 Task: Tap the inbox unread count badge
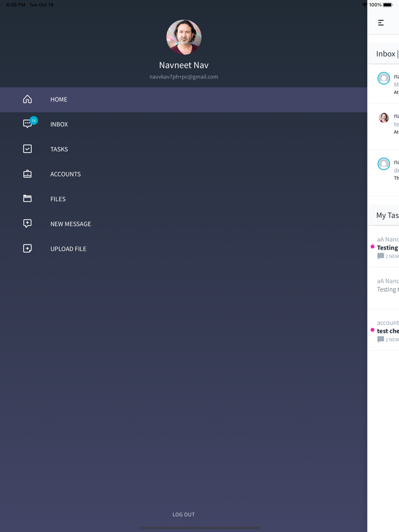click(x=34, y=120)
